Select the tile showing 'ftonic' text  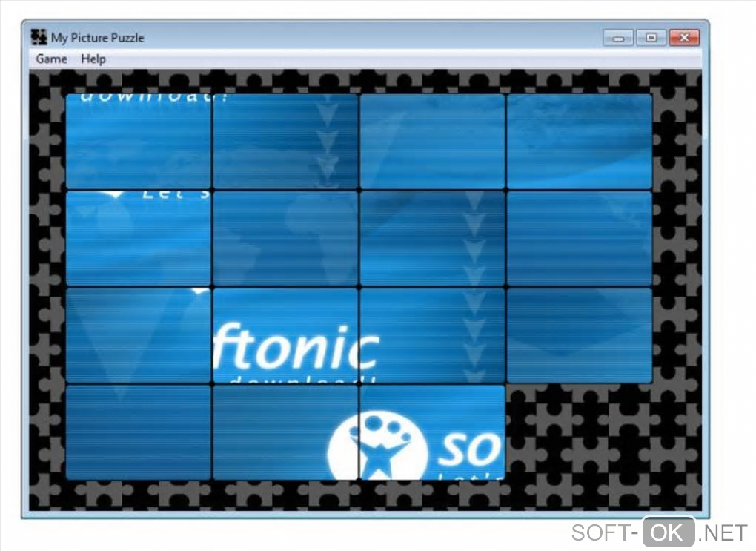[285, 336]
